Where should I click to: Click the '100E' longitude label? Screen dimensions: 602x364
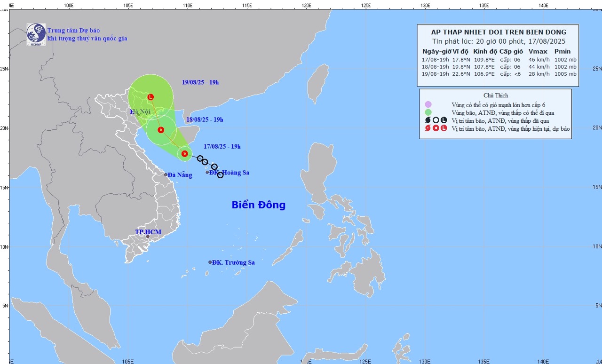pyautogui.click(x=68, y=5)
